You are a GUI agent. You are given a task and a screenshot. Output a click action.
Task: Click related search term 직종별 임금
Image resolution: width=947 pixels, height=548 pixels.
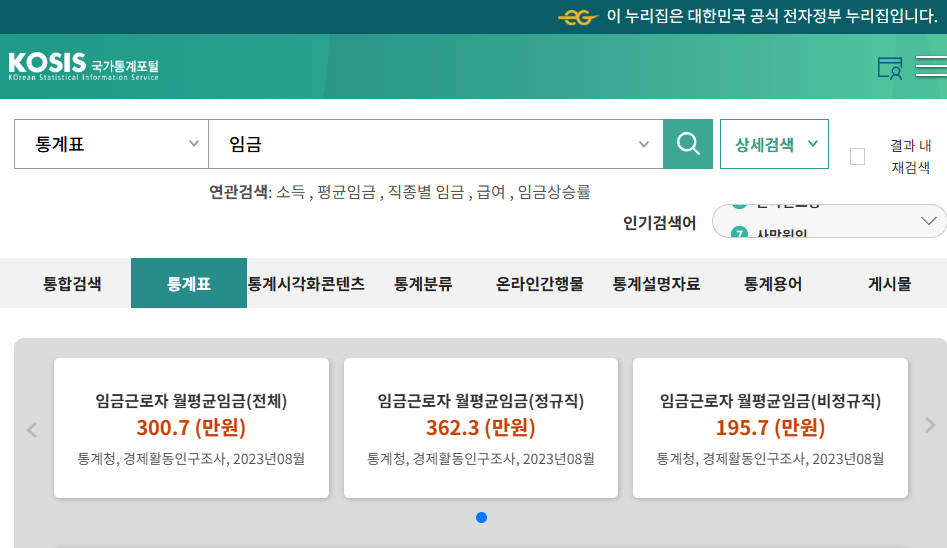pos(426,192)
